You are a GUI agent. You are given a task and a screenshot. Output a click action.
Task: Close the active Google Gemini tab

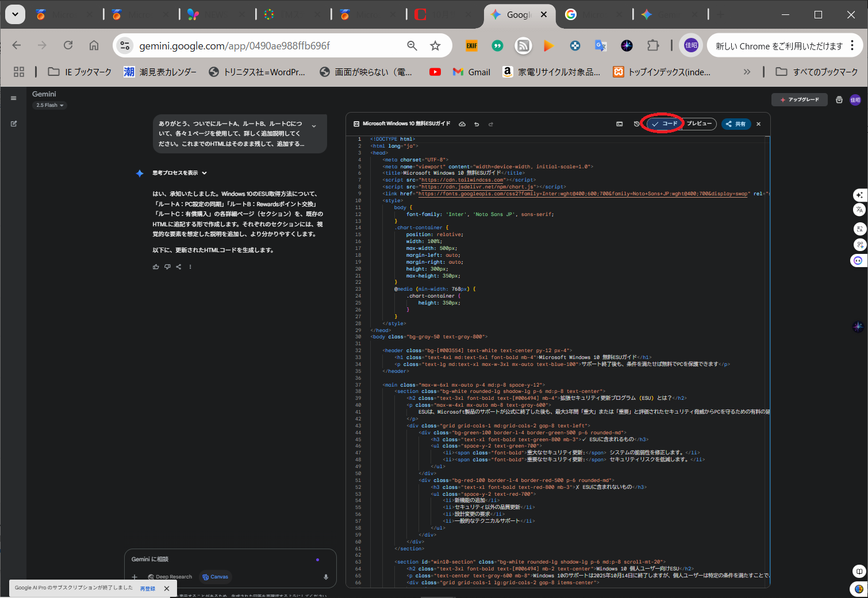(544, 15)
